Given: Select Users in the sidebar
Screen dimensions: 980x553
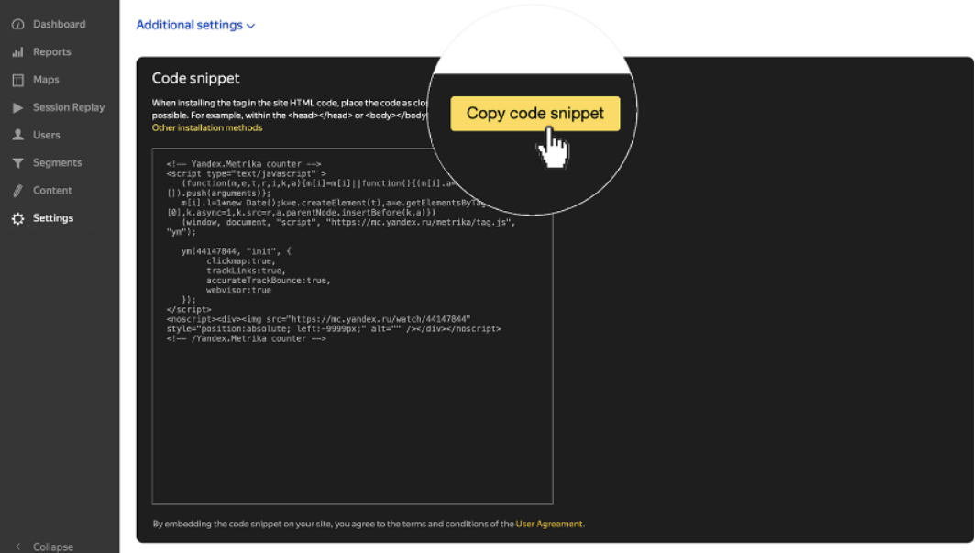Looking at the screenshot, I should click(47, 135).
